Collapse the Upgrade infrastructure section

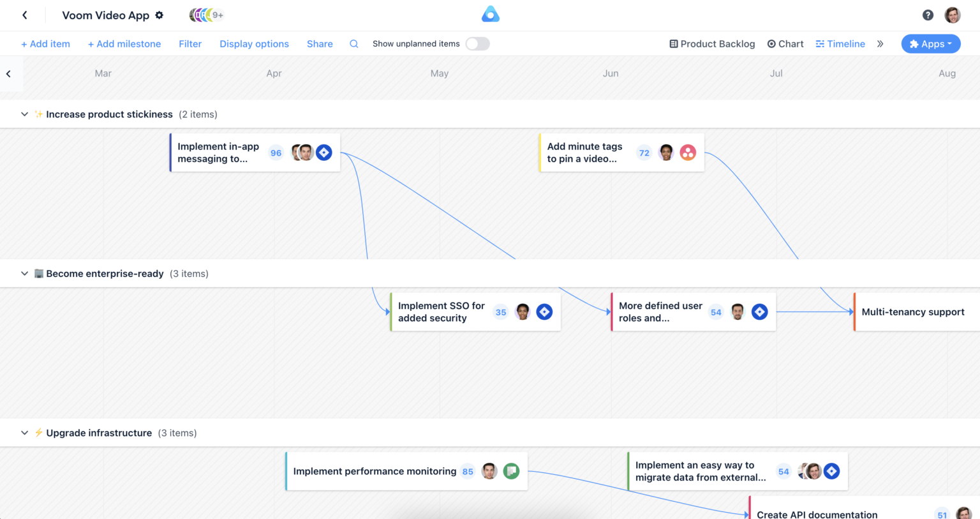click(24, 433)
